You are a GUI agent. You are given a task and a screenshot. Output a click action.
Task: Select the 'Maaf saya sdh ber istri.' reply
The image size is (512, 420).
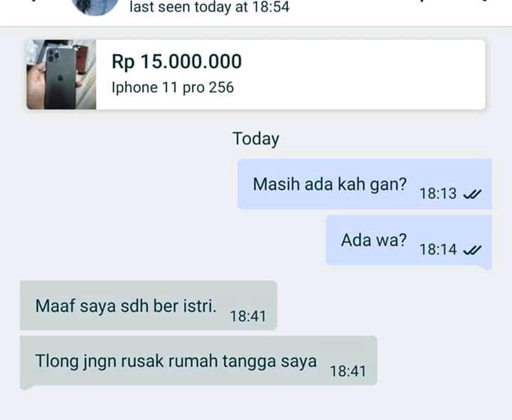tap(149, 306)
